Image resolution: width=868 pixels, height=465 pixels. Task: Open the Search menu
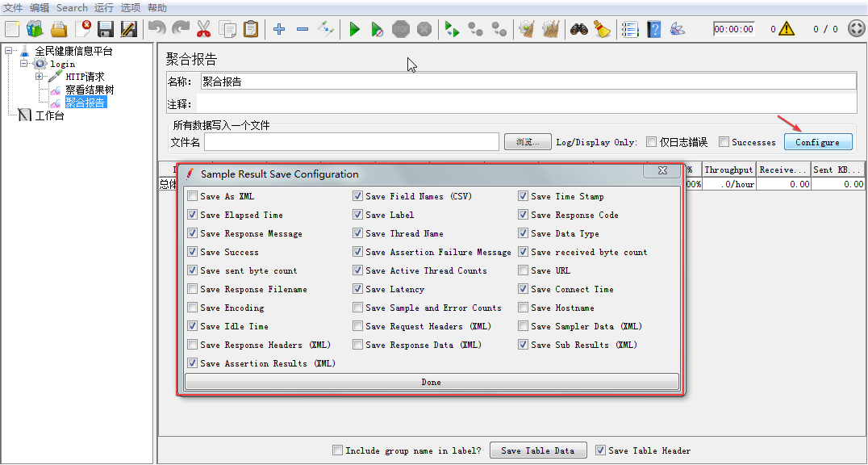72,7
